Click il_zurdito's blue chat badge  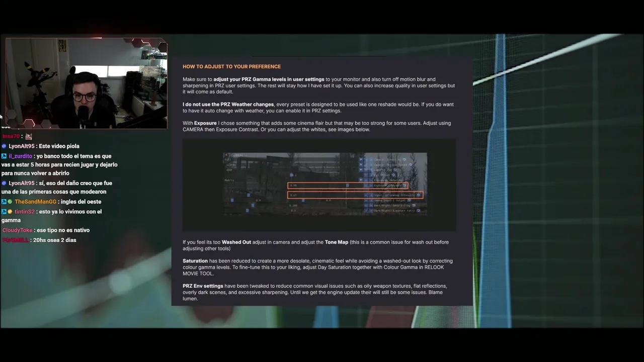pyautogui.click(x=4, y=156)
